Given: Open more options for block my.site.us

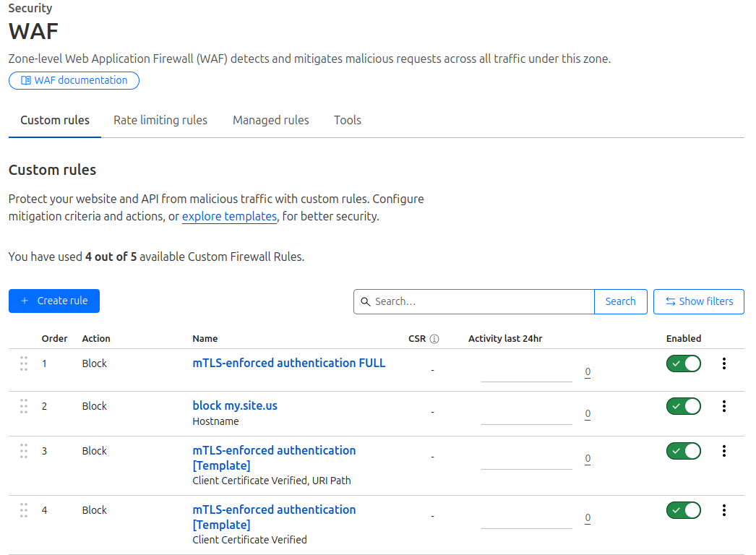Looking at the screenshot, I should pyautogui.click(x=724, y=406).
